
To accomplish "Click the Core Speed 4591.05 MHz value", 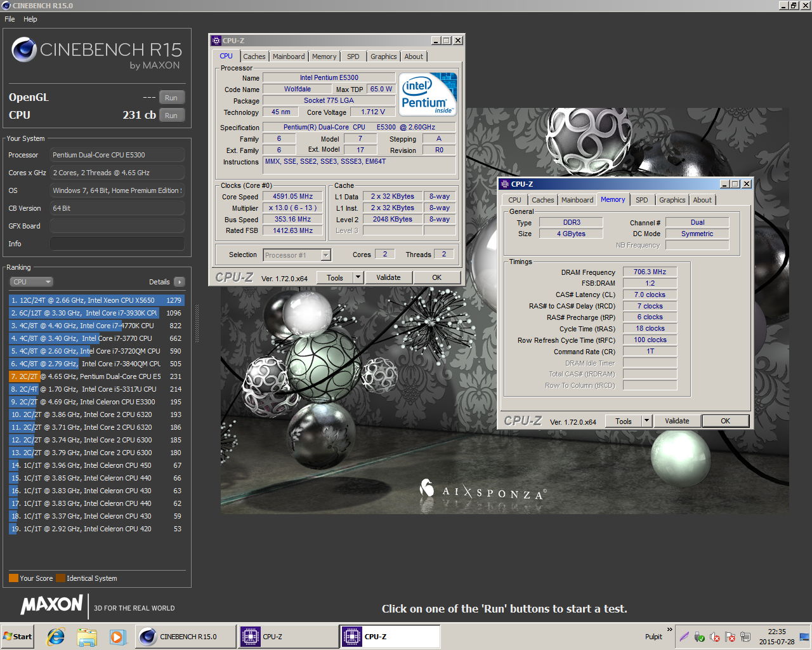I will click(x=293, y=197).
